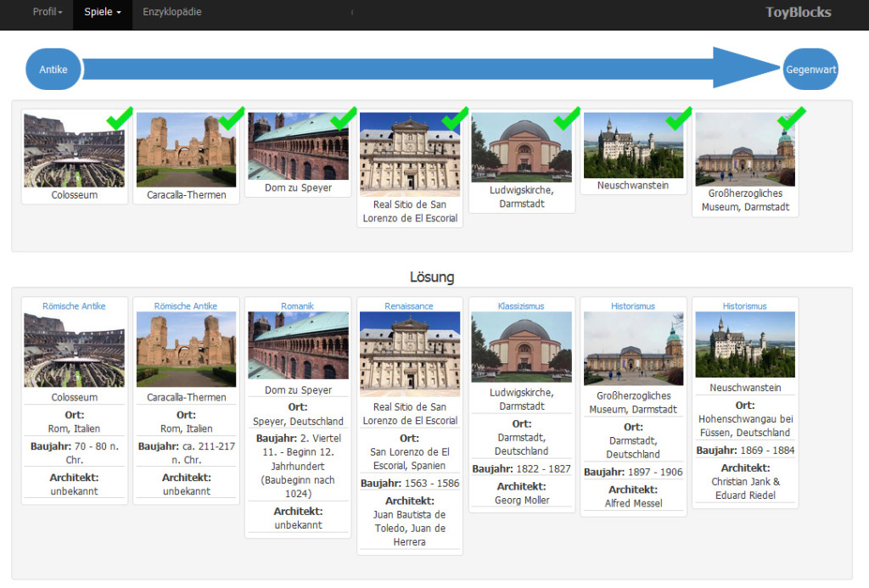Click green checkmark on top Neuschwanstein card
The height and width of the screenshot is (588, 869).
pyautogui.click(x=679, y=118)
